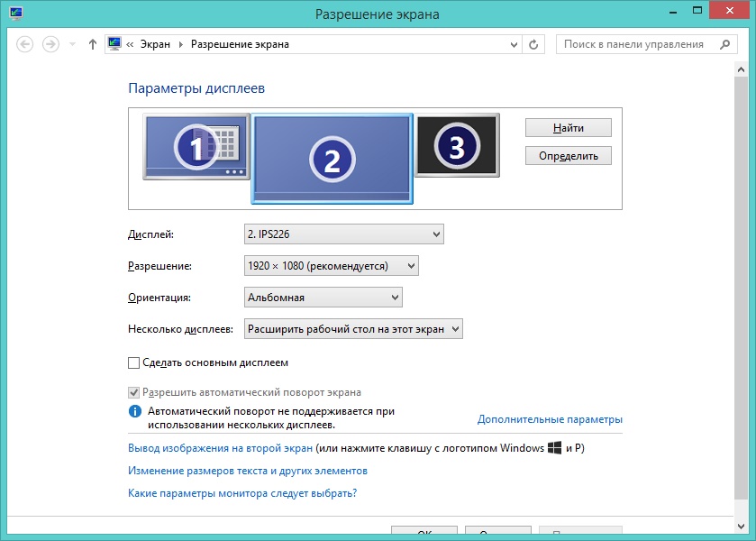Open Дополнительные параметры link

[550, 419]
